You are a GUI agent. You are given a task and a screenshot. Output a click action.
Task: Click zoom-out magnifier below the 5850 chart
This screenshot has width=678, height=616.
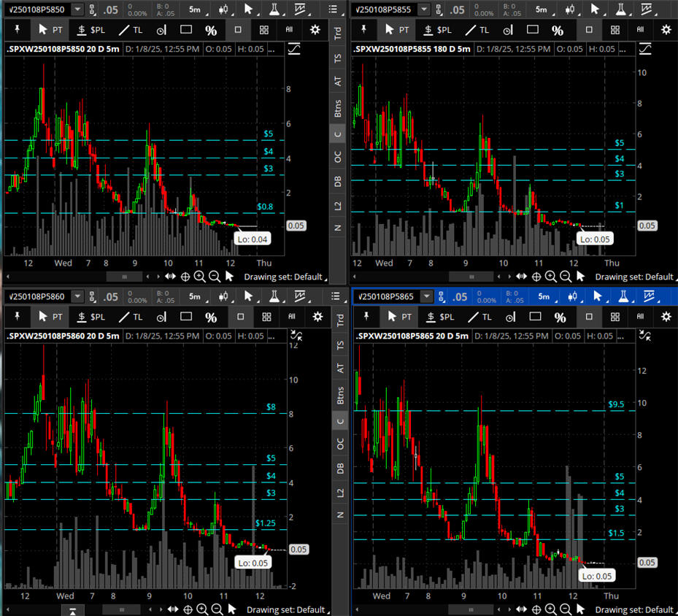pos(214,277)
